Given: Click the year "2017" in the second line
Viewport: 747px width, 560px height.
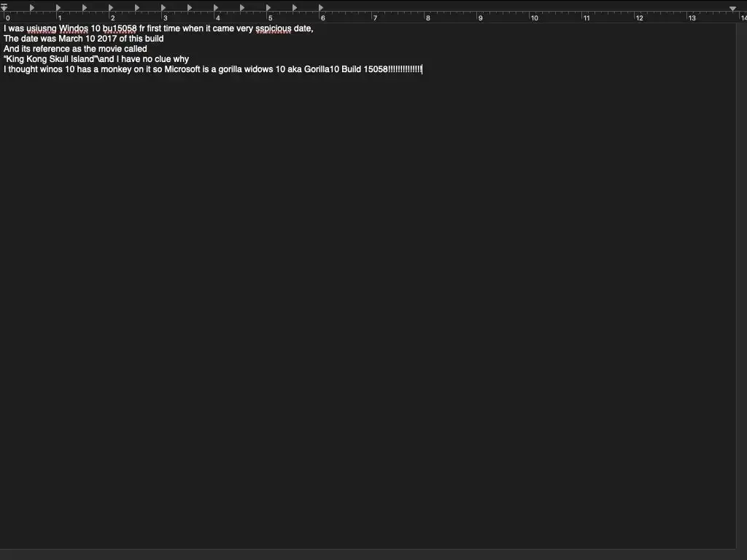Looking at the screenshot, I should pos(107,39).
